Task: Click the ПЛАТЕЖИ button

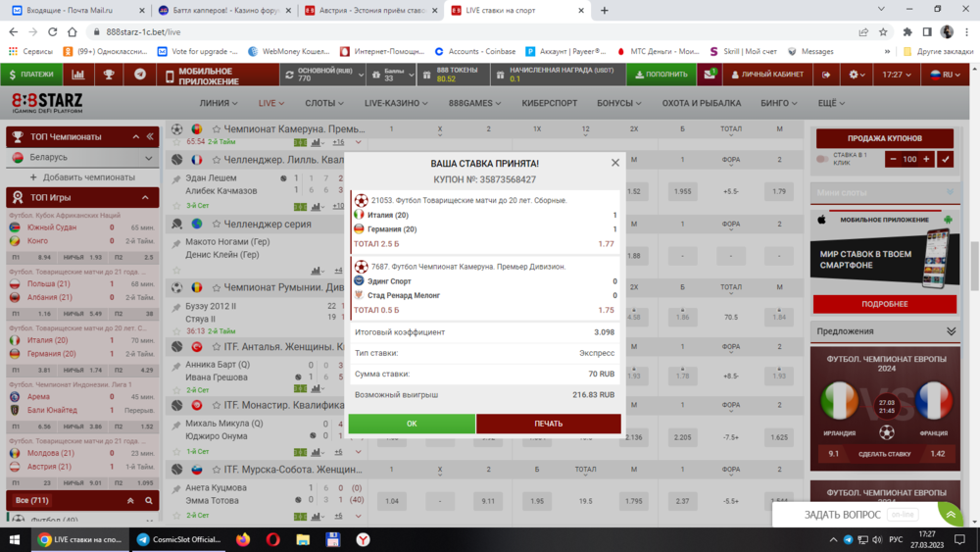Action: [x=30, y=75]
